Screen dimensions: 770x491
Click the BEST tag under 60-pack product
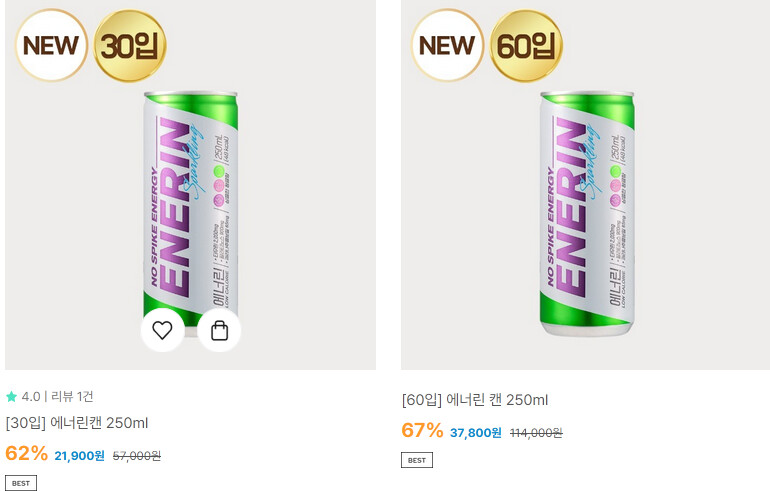coord(417,460)
